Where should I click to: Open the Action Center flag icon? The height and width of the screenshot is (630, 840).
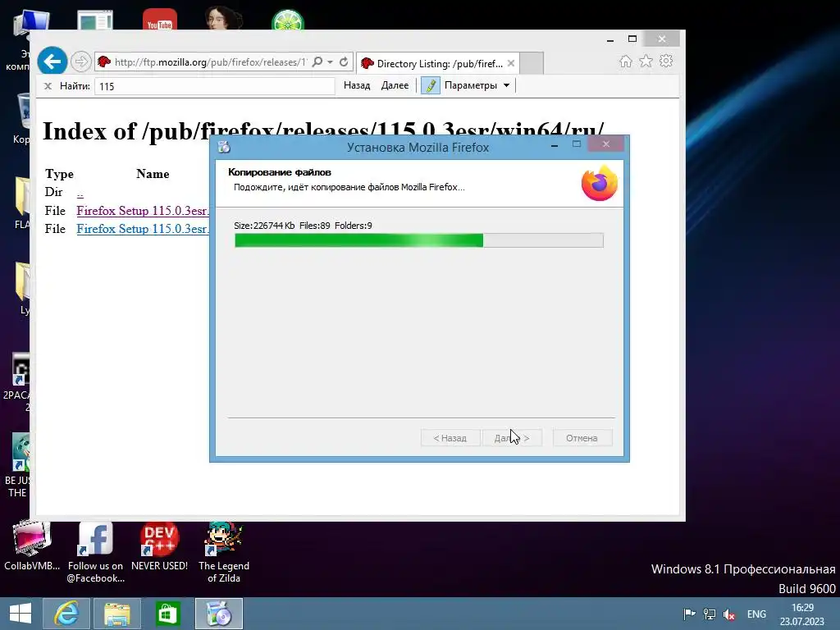coord(689,614)
